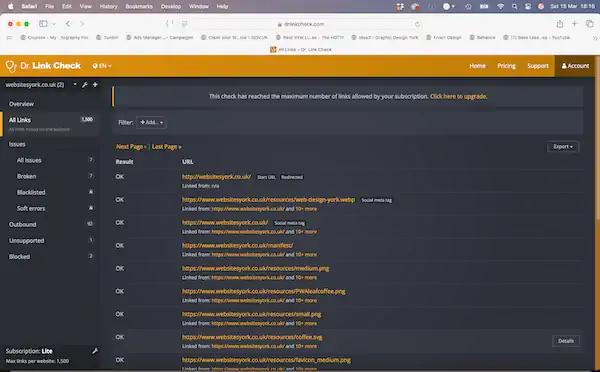The width and height of the screenshot is (600, 372).
Task: Open the Account menu
Action: coord(575,66)
